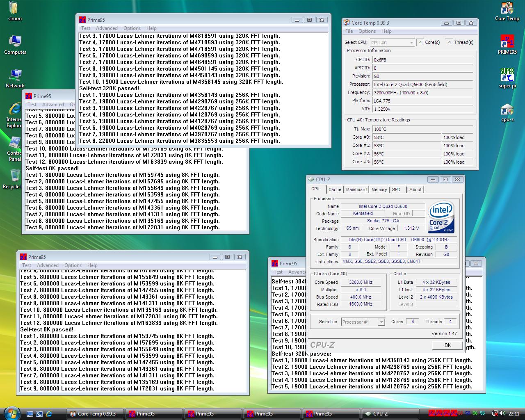
Task: Switch to the Cache tab in CPU-Z
Action: 335,189
